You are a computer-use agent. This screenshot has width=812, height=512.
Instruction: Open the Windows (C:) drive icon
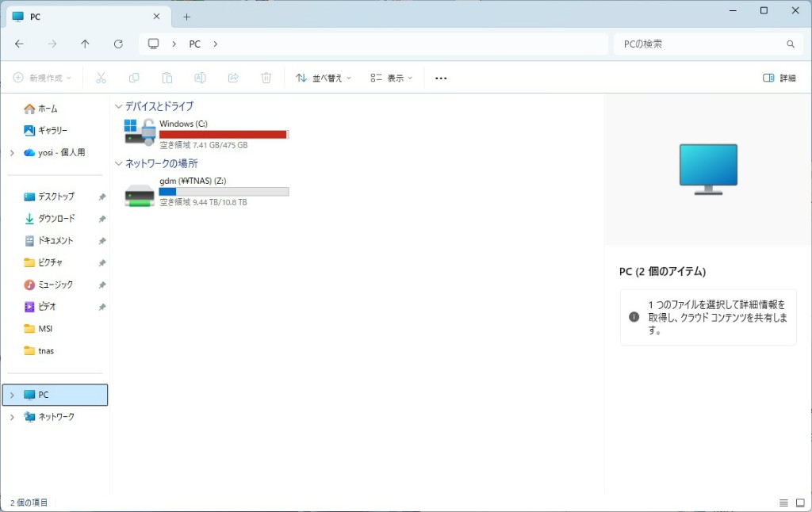point(140,132)
